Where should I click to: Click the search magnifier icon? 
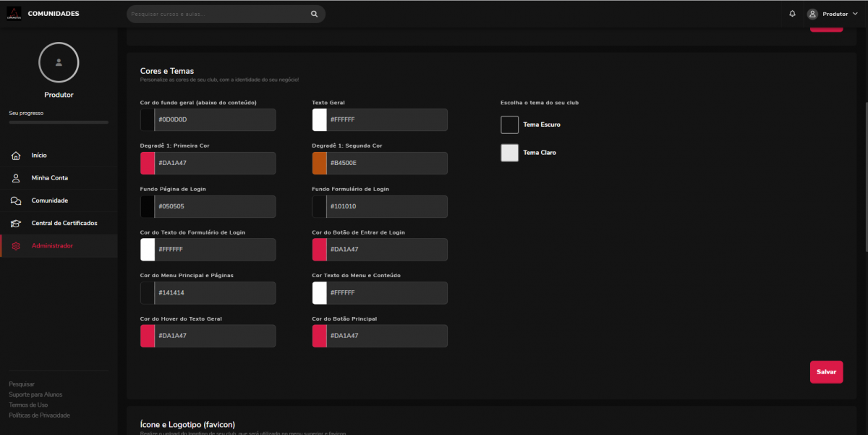click(x=314, y=14)
